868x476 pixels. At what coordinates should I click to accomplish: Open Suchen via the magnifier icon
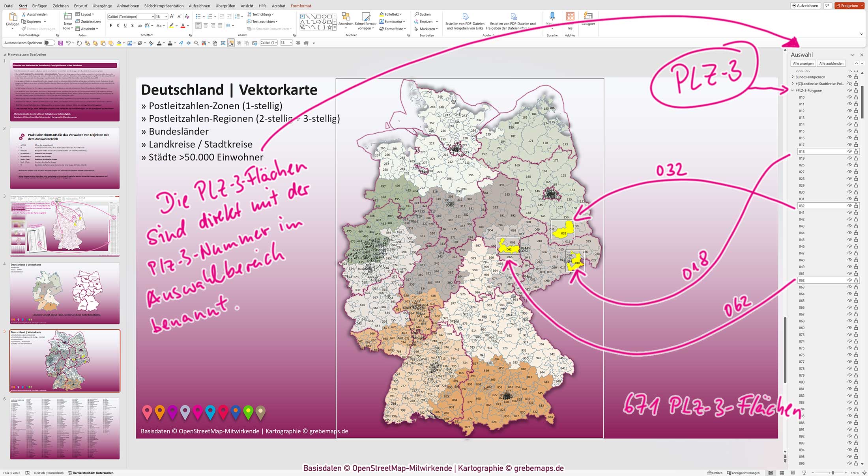416,14
